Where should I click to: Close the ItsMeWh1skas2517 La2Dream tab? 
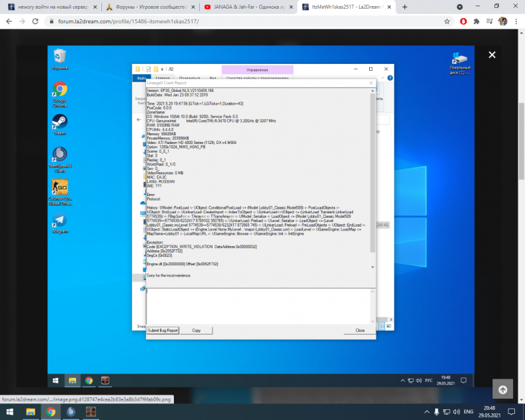tap(389, 7)
